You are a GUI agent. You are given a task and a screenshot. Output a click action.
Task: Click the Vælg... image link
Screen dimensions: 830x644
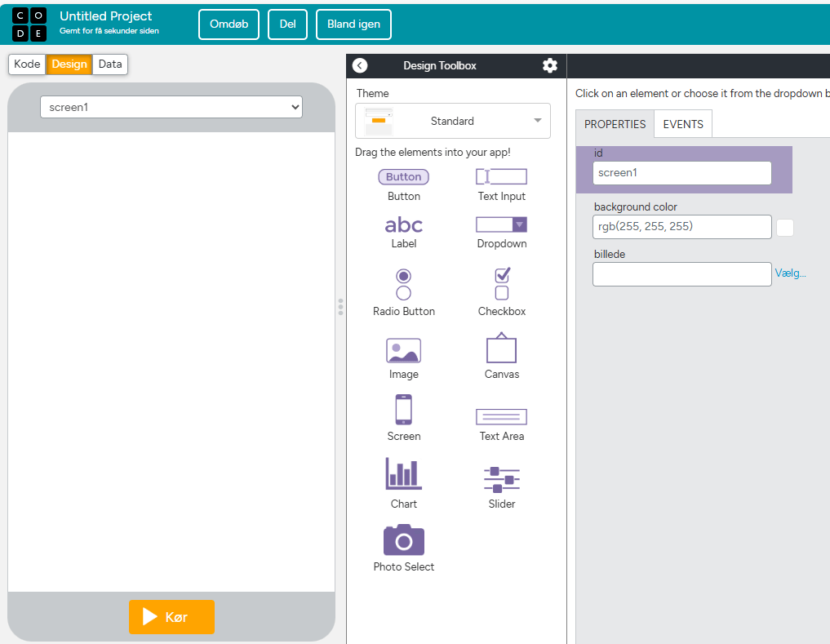[790, 273]
